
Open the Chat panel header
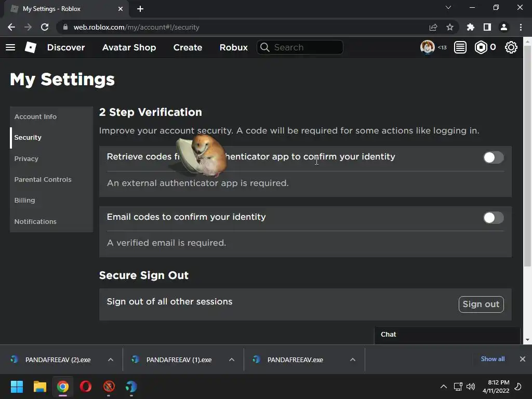point(447,335)
